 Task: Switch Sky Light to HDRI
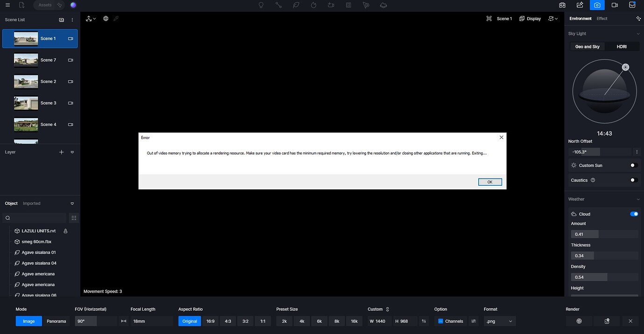pos(622,47)
